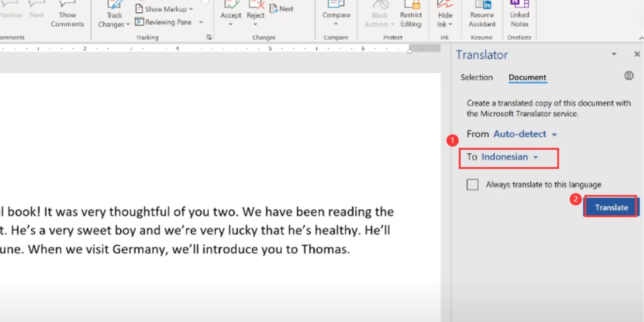Screen dimensions: 644x322
Task: Toggle Show Markup options
Action: [x=164, y=9]
